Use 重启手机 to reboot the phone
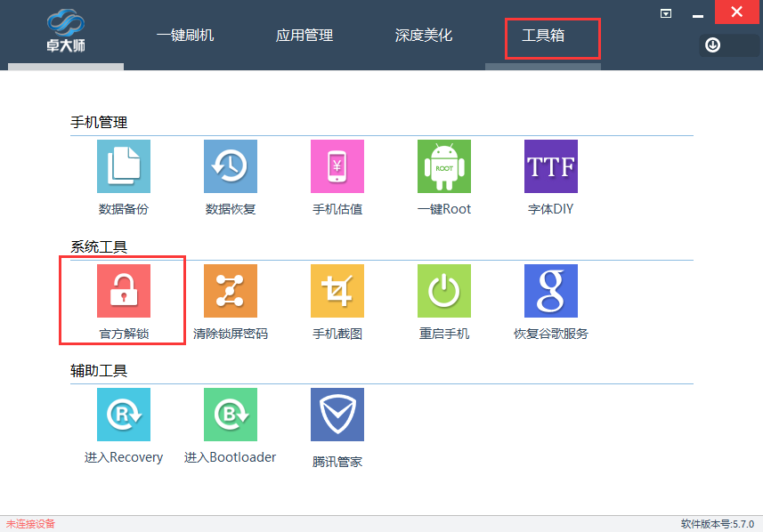Image resolution: width=763 pixels, height=532 pixels. pyautogui.click(x=443, y=291)
